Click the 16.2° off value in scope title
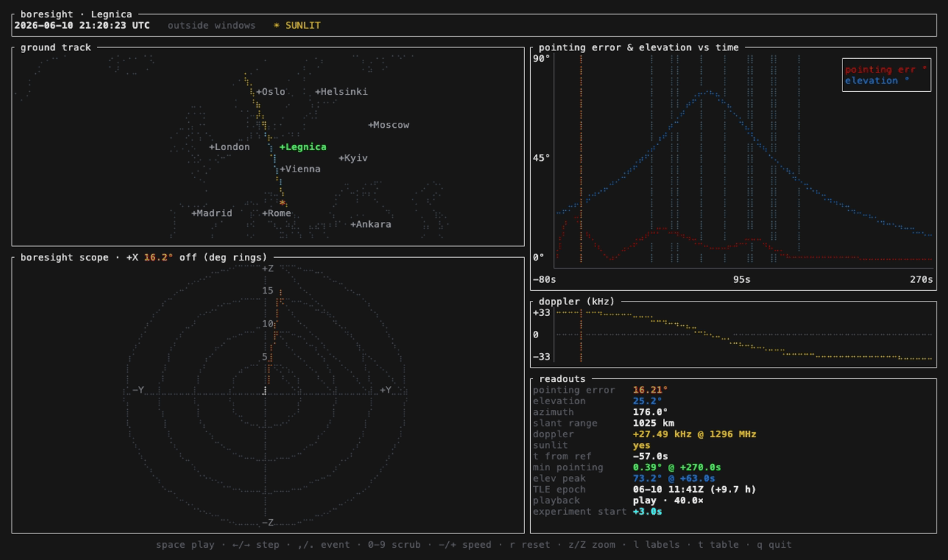The width and height of the screenshot is (948, 560). (x=159, y=257)
